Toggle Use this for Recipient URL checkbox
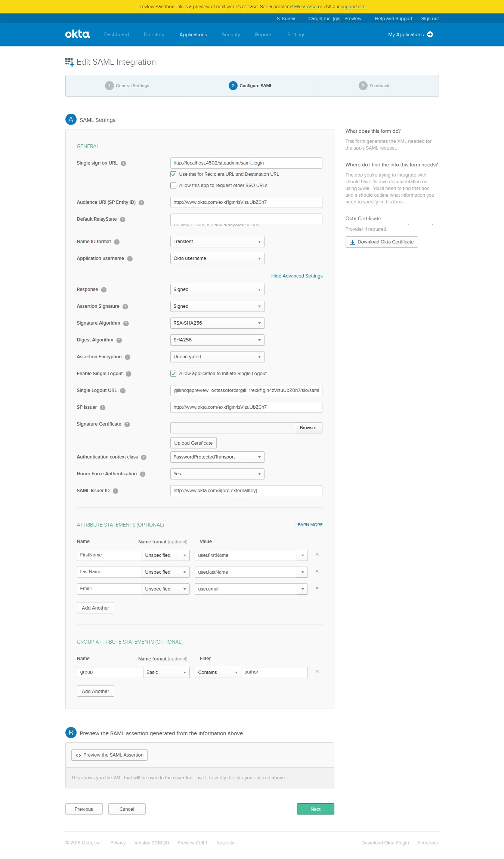The image size is (504, 859). (x=173, y=174)
